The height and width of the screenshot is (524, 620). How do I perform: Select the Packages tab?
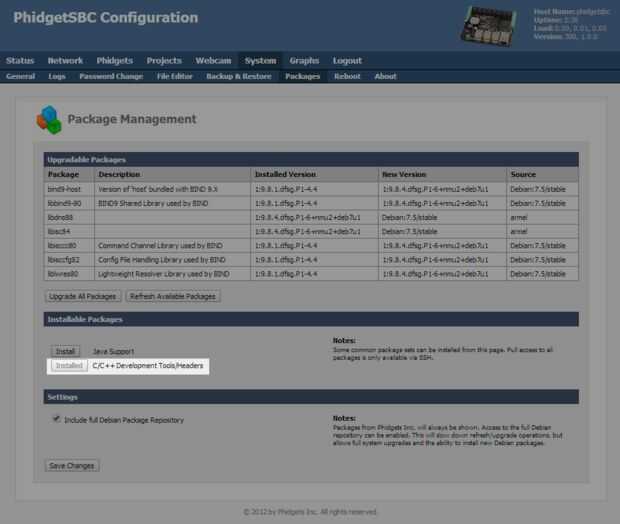302,76
